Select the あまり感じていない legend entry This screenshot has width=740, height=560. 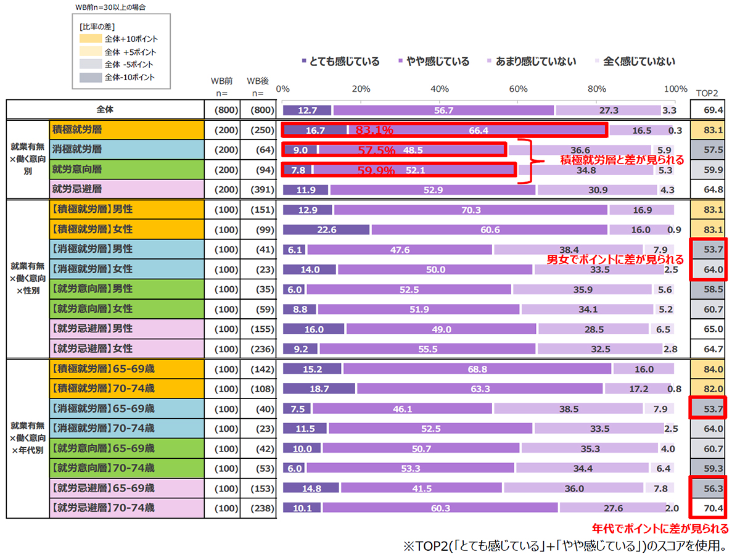click(491, 62)
